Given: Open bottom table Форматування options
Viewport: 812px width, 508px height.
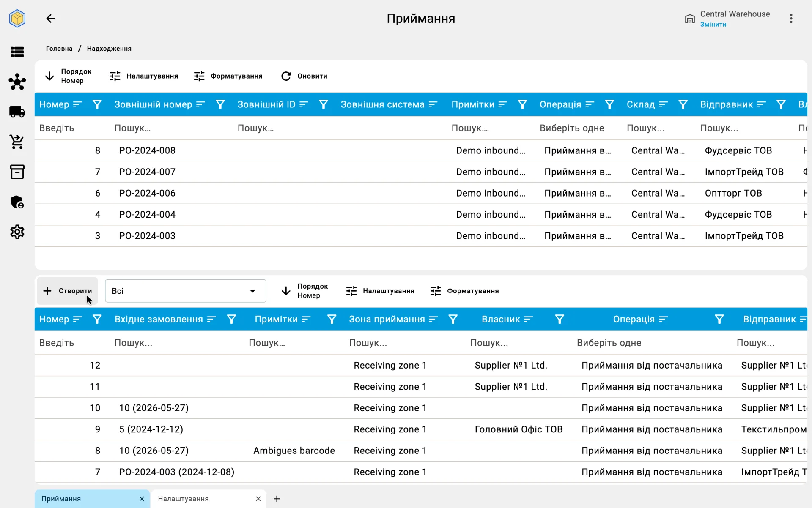Looking at the screenshot, I should [x=465, y=291].
